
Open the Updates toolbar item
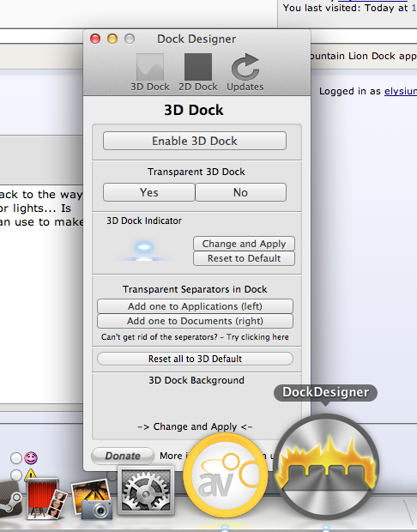245,72
